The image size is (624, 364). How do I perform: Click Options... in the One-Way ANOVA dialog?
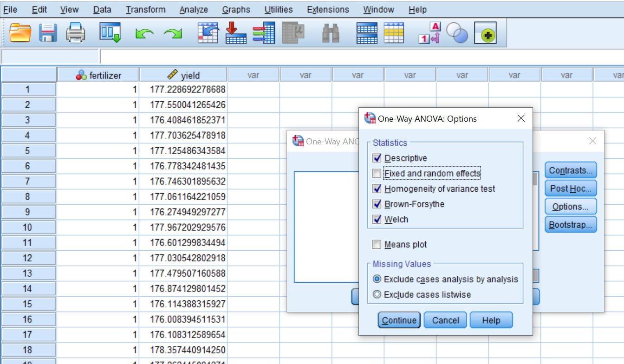pyautogui.click(x=571, y=207)
